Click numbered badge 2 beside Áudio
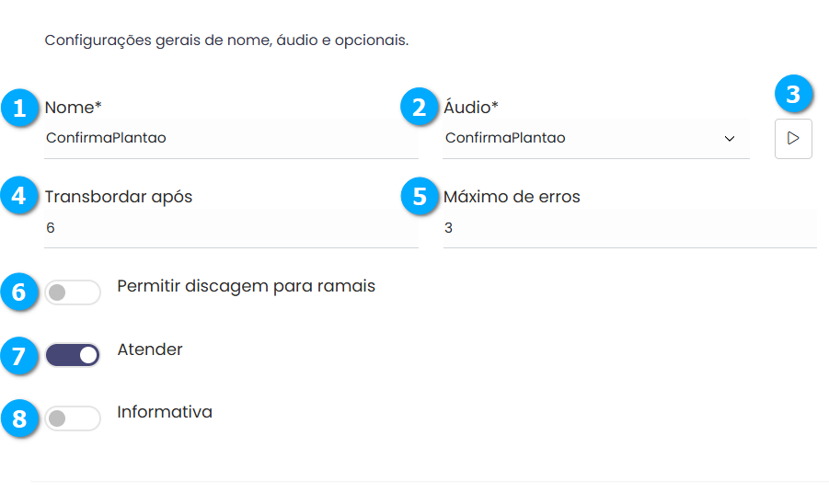Screen dimensions: 829x504 pos(418,108)
